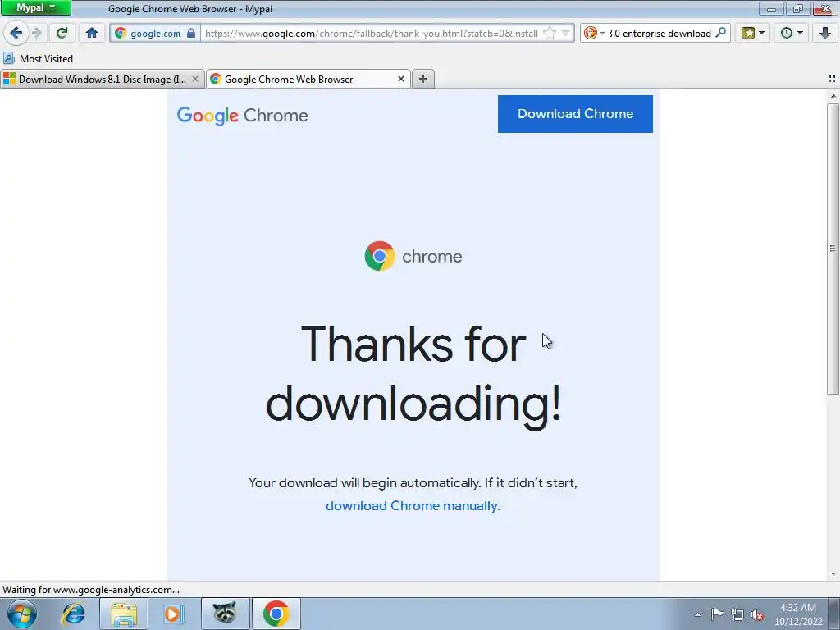Click the Google Chrome logo header
Image resolution: width=840 pixels, height=630 pixels.
click(242, 115)
